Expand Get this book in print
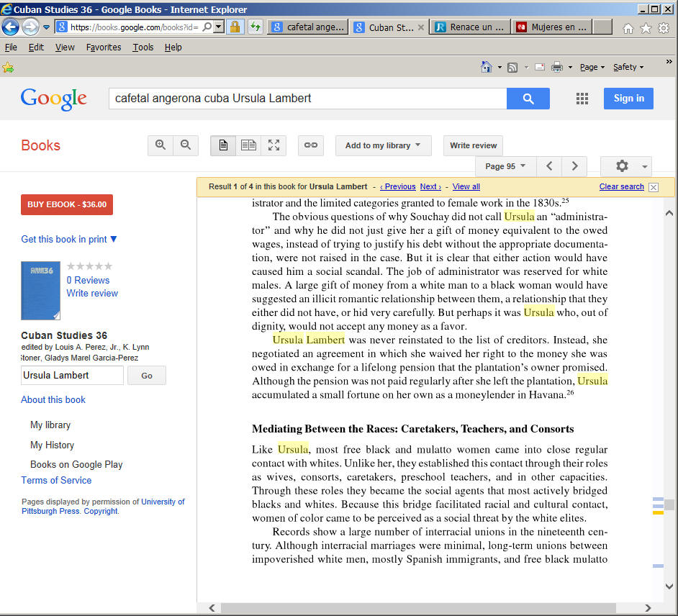The image size is (678, 616). point(69,239)
